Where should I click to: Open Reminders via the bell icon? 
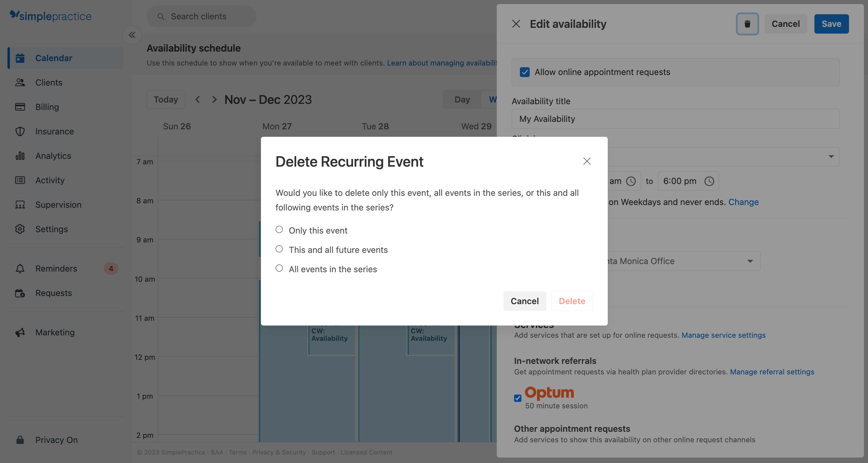[20, 268]
